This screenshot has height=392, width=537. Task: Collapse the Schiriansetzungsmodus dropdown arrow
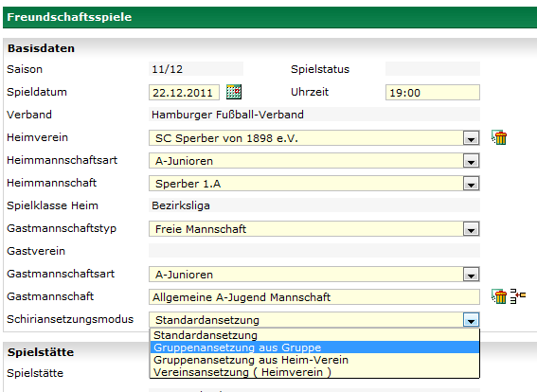[472, 320]
